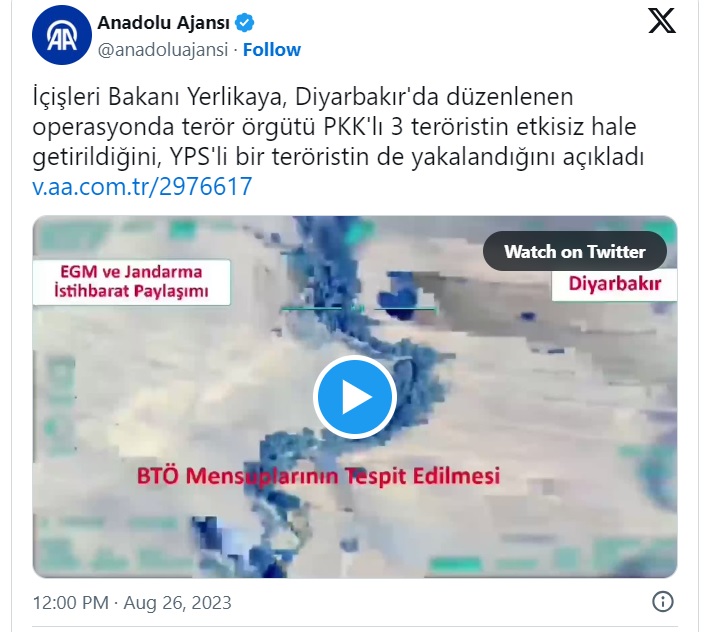Screen dimensions: 709x632
Task: Click the BTÖ Mensuplarının Tespit Edilmesi caption
Action: [x=318, y=476]
